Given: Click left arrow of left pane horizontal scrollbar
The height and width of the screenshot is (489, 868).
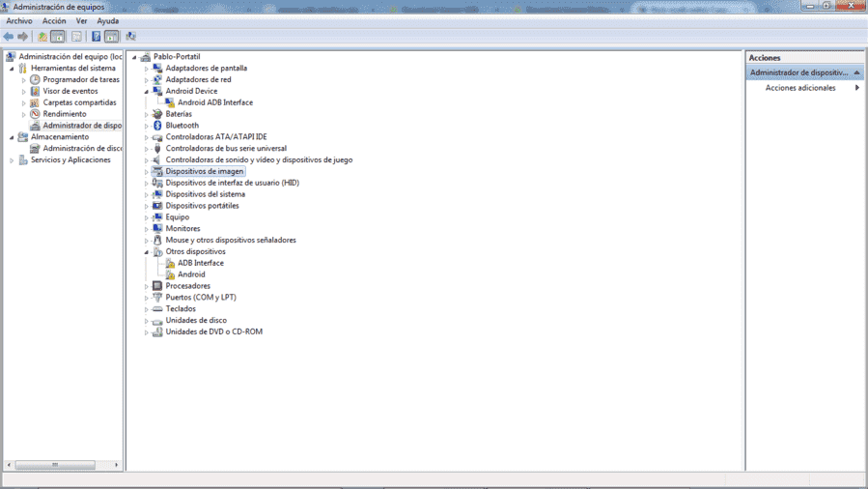Looking at the screenshot, I should [9, 465].
